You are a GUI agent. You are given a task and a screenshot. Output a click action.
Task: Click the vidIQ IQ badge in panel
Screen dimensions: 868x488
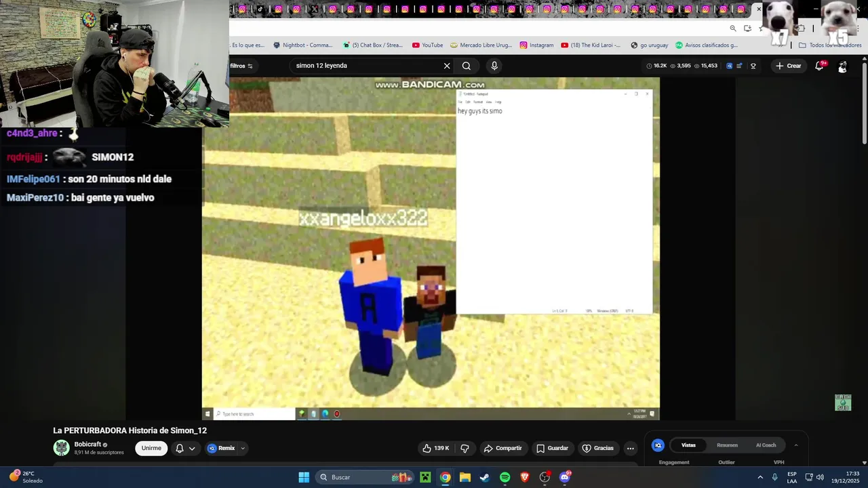[x=658, y=445]
